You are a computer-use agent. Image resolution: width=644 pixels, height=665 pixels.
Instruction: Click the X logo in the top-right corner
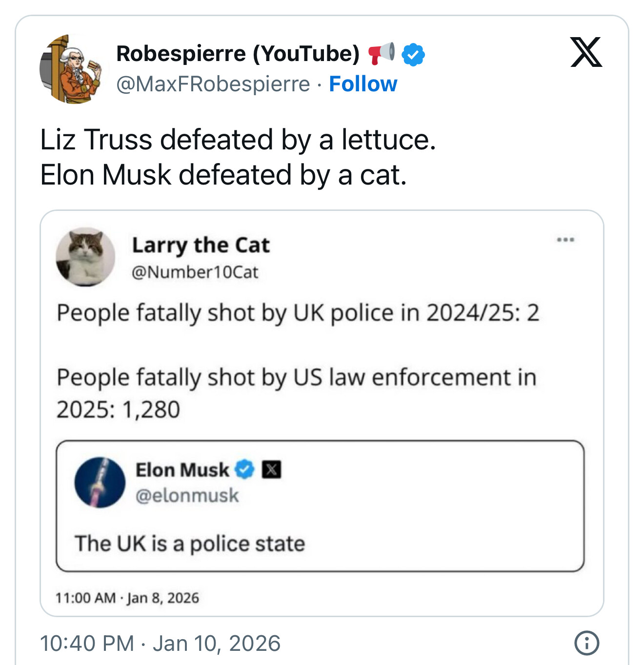click(x=586, y=52)
